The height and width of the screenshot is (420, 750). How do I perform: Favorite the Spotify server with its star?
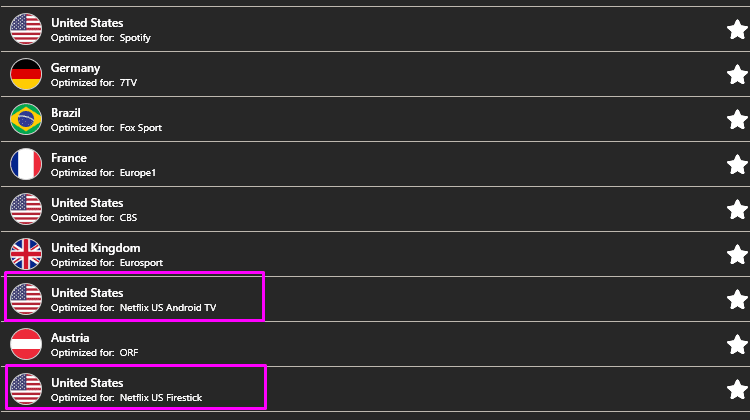click(x=737, y=29)
